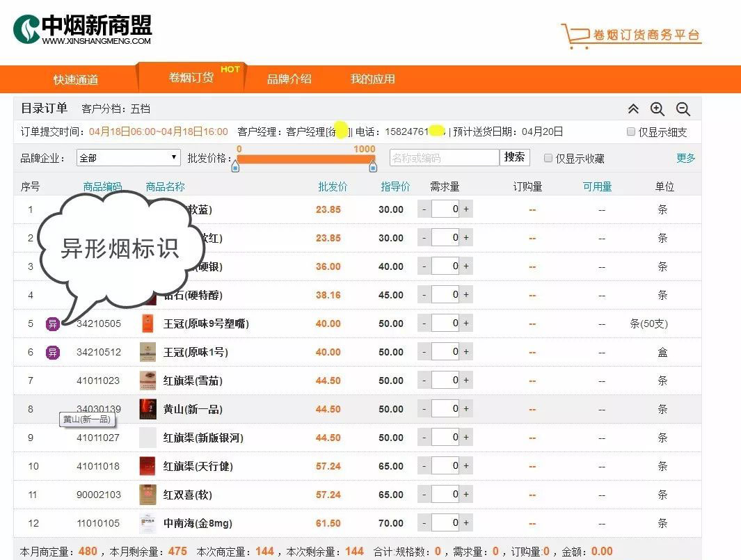The height and width of the screenshot is (560, 741).
Task: Click quantity field for 王冠(原味1号)
Action: pos(445,352)
